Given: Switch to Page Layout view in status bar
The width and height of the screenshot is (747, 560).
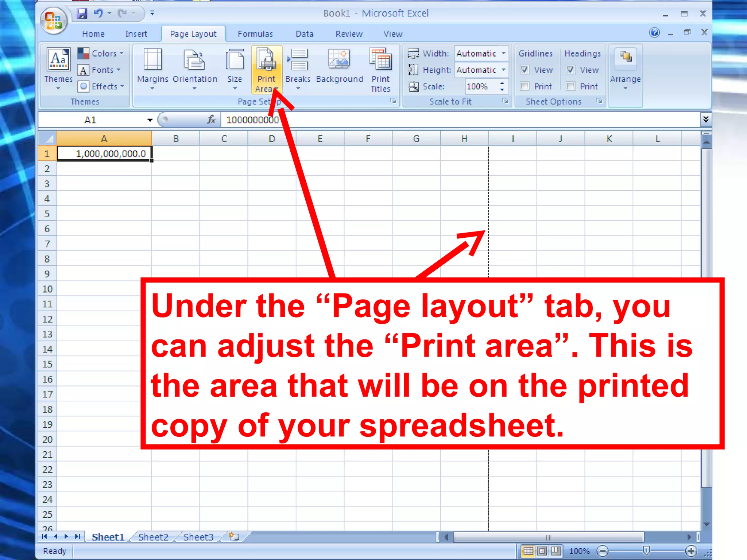Looking at the screenshot, I should 542,551.
